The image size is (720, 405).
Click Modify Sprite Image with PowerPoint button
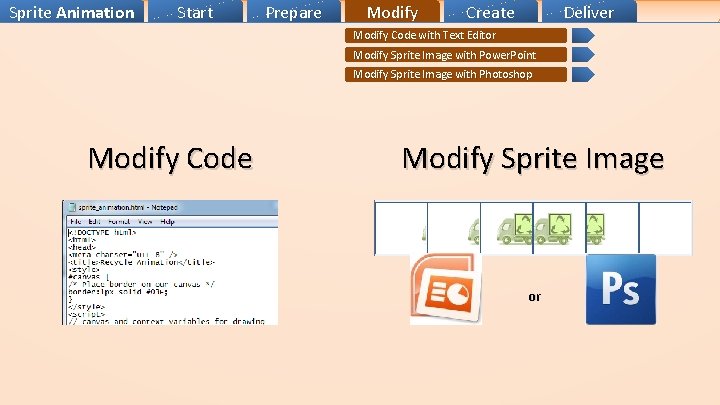(x=456, y=55)
